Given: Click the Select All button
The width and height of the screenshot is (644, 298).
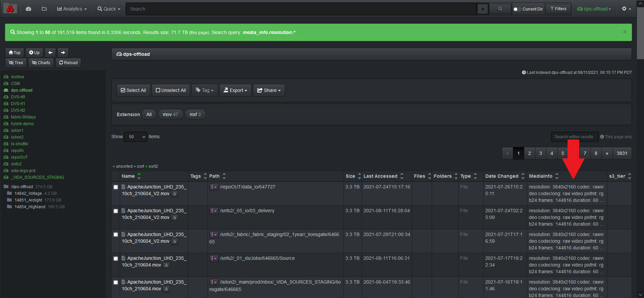Looking at the screenshot, I should [x=133, y=90].
